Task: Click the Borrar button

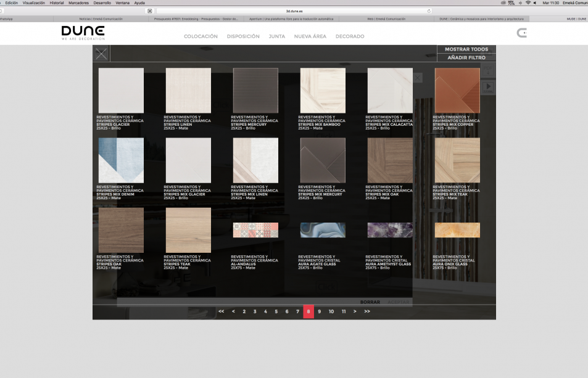Action: pyautogui.click(x=370, y=302)
